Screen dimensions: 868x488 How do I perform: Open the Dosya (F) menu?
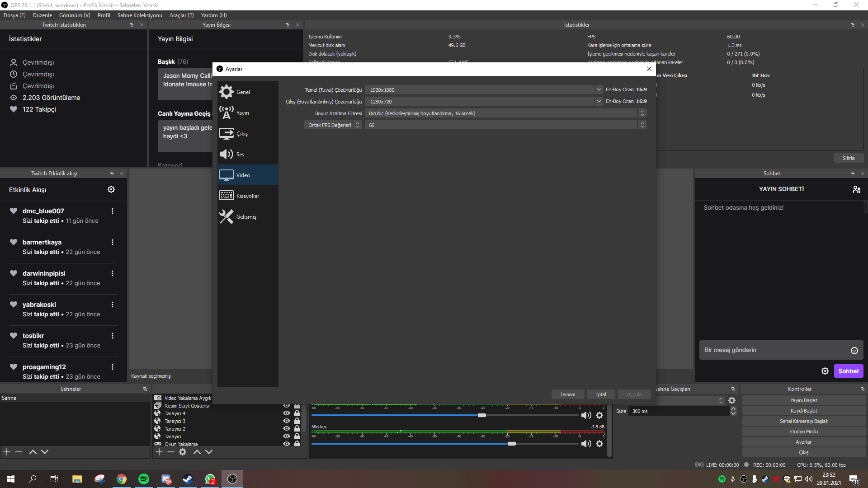[14, 15]
